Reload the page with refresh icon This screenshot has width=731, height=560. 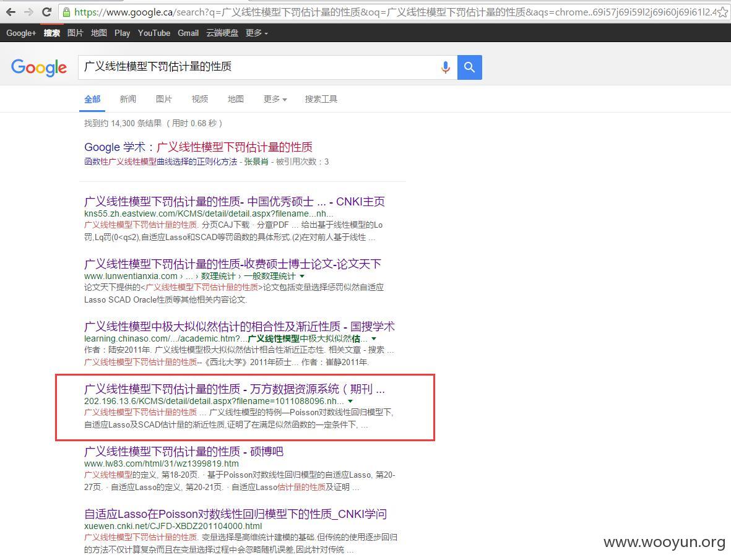pos(46,12)
